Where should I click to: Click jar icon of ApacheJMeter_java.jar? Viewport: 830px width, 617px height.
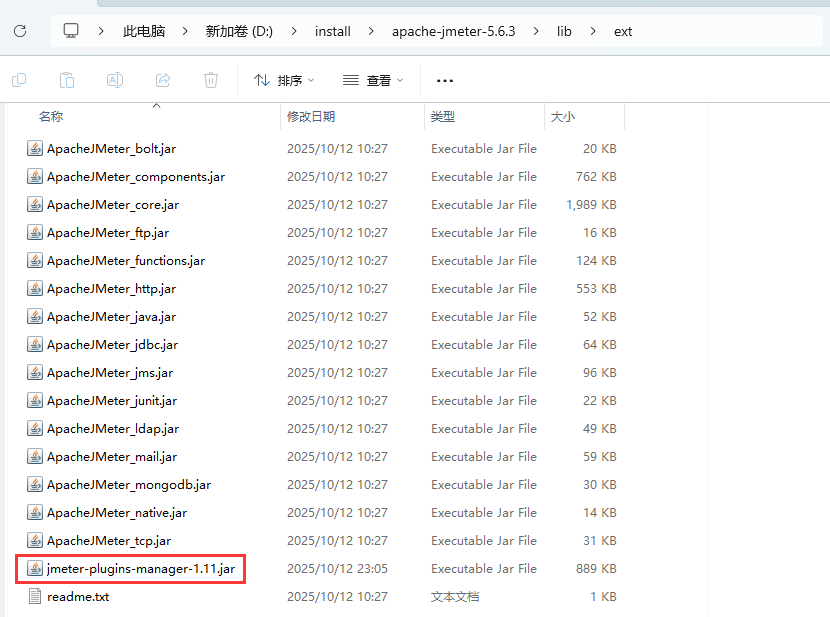tap(35, 317)
